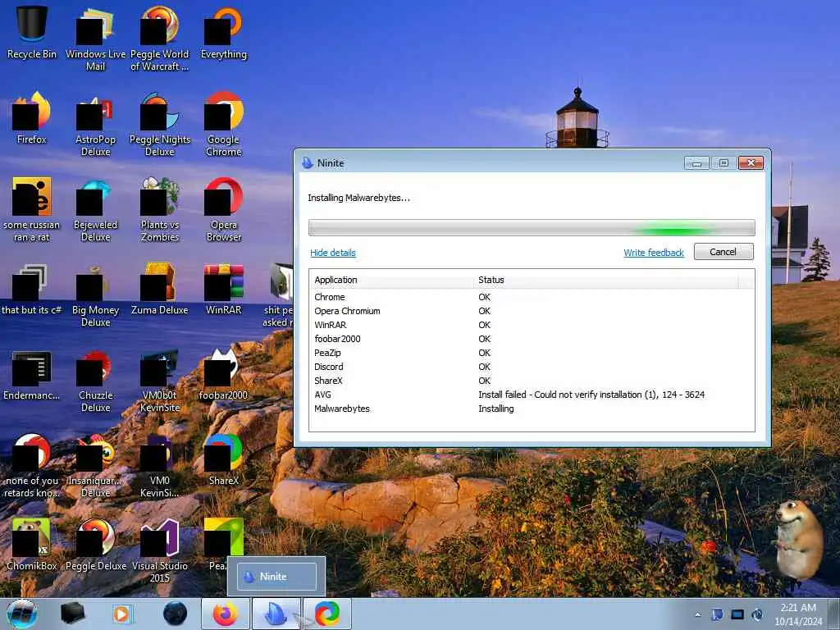
Task: Open Peggle World of Warcraft icon
Action: click(160, 39)
